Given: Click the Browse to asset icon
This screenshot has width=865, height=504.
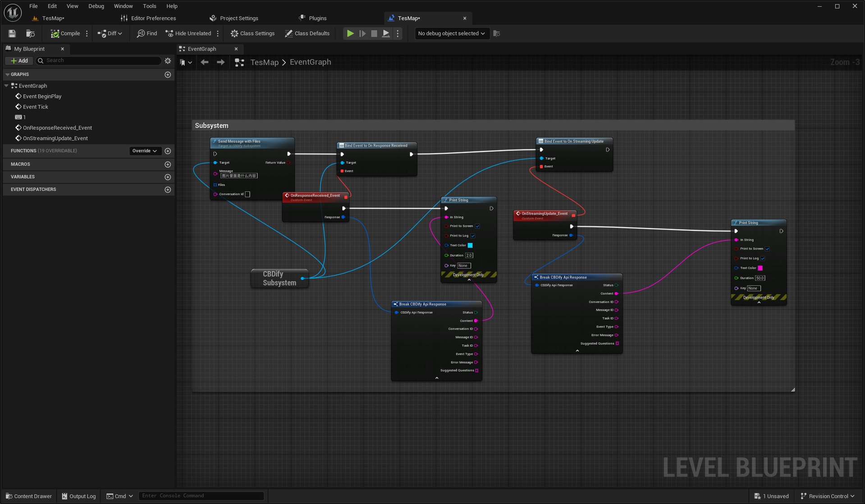Looking at the screenshot, I should pos(30,33).
